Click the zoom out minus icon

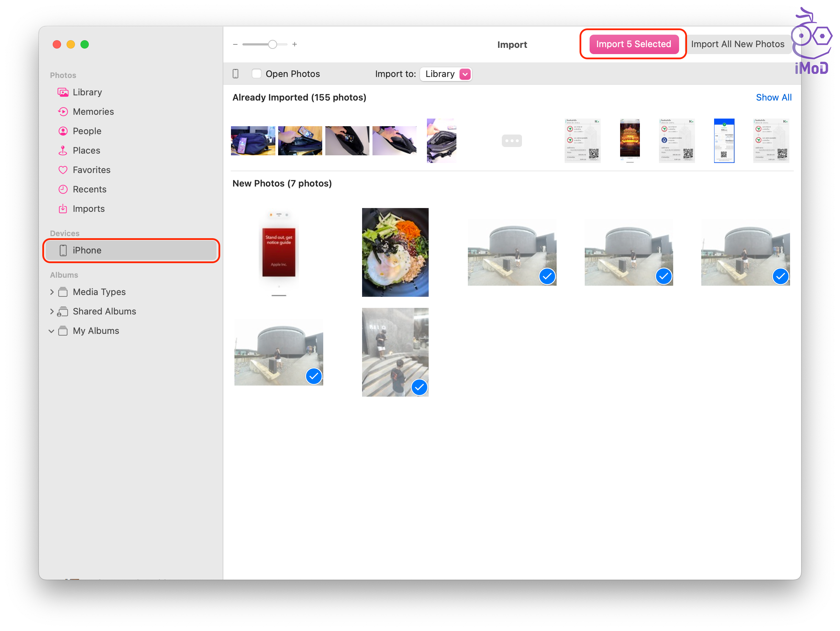tap(235, 44)
